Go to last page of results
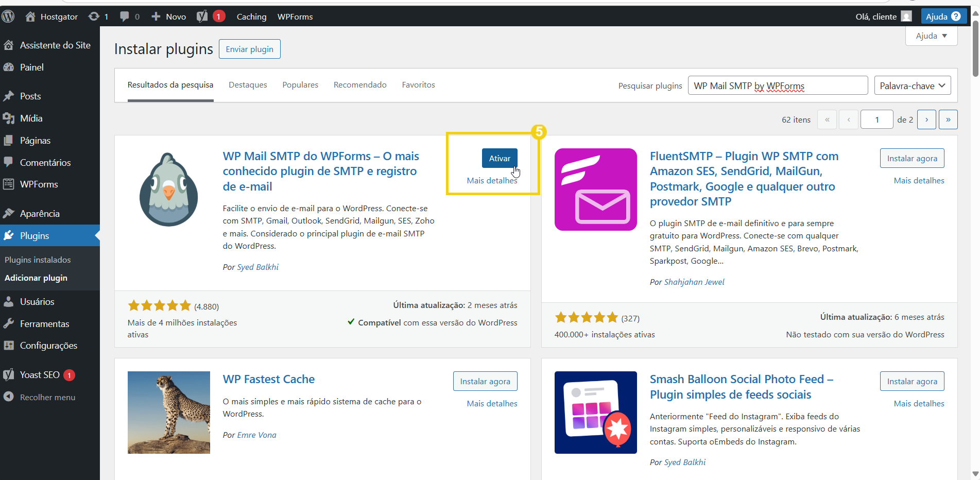Image resolution: width=980 pixels, height=480 pixels. coord(948,119)
